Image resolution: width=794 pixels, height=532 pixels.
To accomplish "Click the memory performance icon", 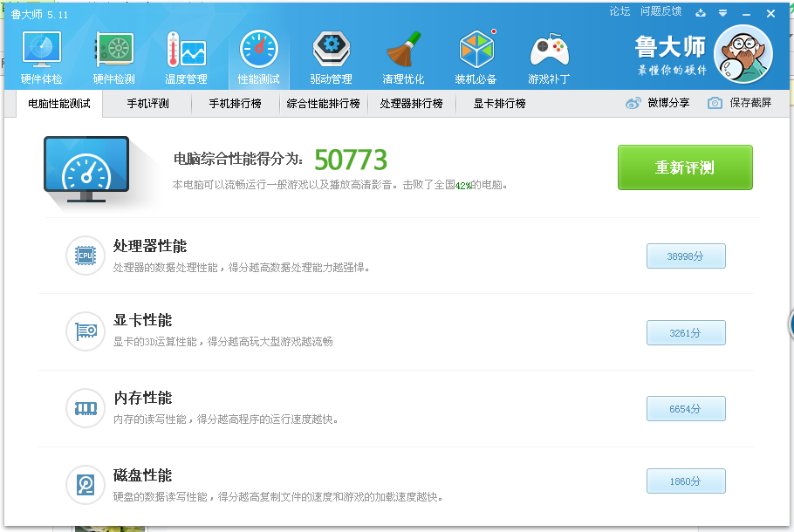I will (86, 408).
